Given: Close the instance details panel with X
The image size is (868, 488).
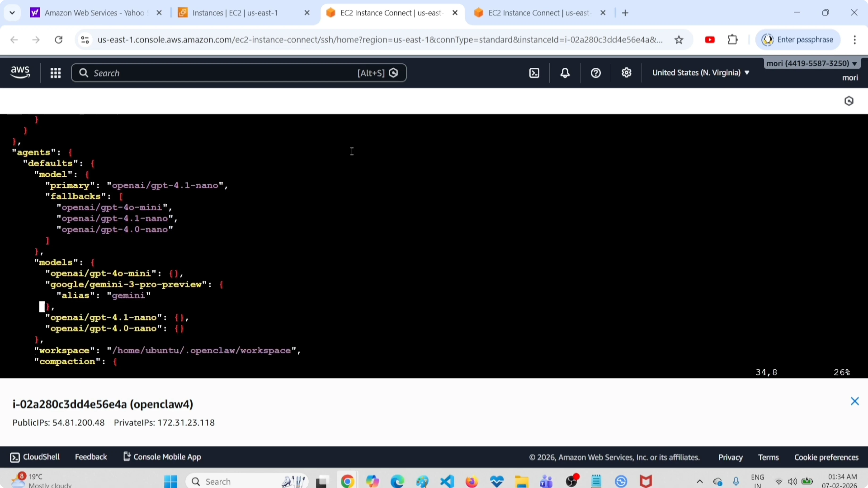Looking at the screenshot, I should click(855, 401).
